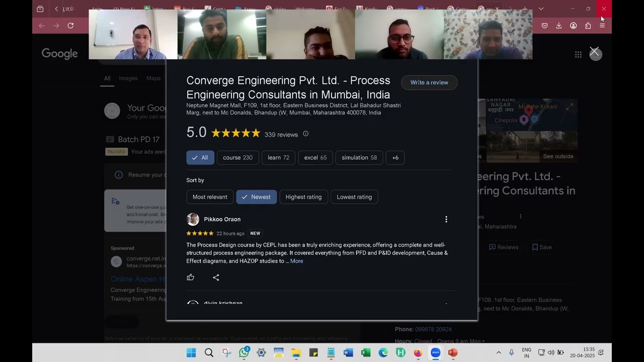Go to the Google logo homepage

(59, 54)
